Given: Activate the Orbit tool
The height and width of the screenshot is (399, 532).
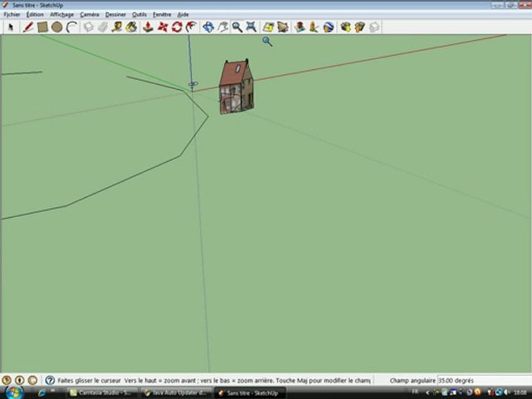Looking at the screenshot, I should point(208,27).
